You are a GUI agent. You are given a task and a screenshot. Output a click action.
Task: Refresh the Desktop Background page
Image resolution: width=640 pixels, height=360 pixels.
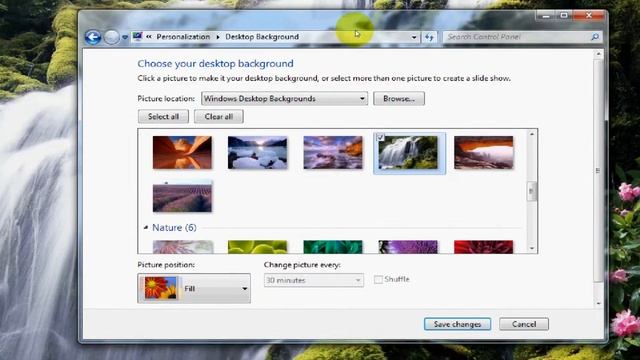pyautogui.click(x=429, y=37)
